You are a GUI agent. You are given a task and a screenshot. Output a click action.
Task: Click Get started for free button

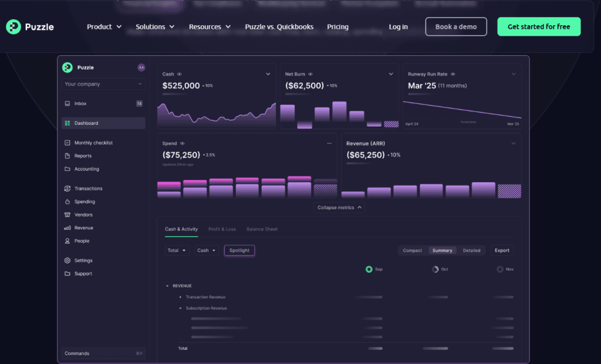[x=539, y=27]
